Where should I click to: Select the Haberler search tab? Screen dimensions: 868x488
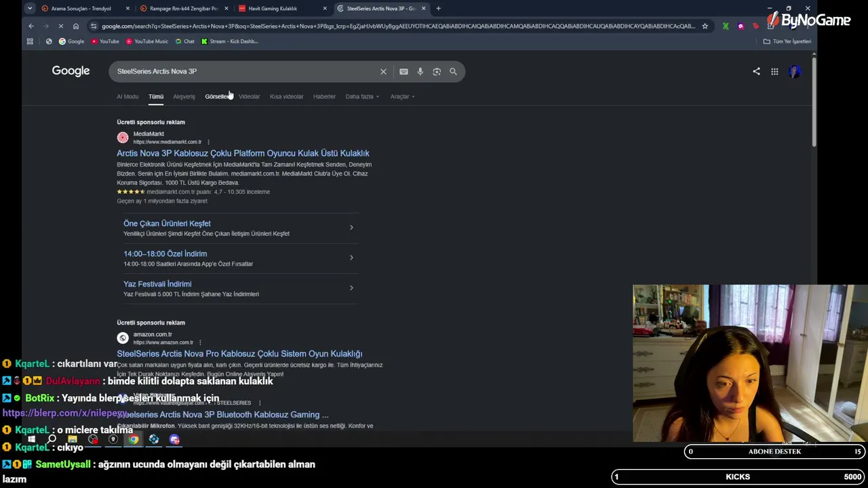(x=324, y=96)
